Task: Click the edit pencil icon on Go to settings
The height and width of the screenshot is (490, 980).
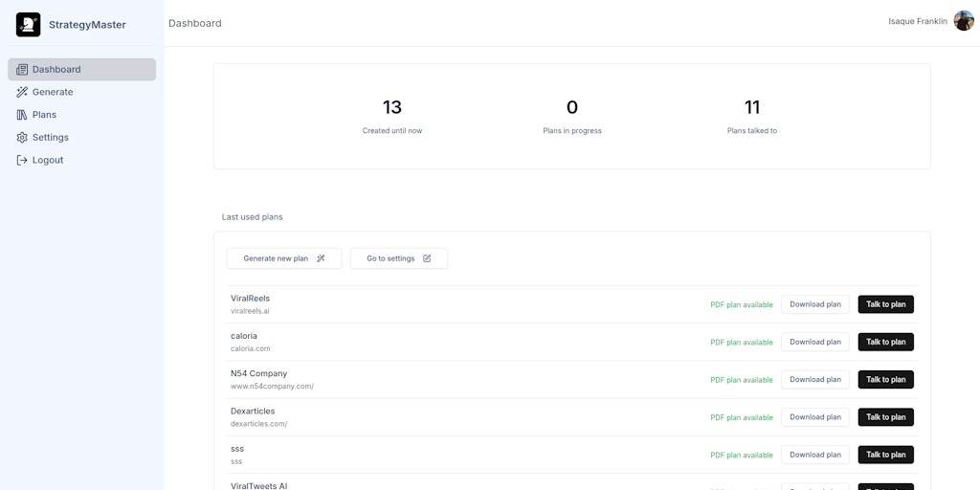Action: (x=427, y=258)
